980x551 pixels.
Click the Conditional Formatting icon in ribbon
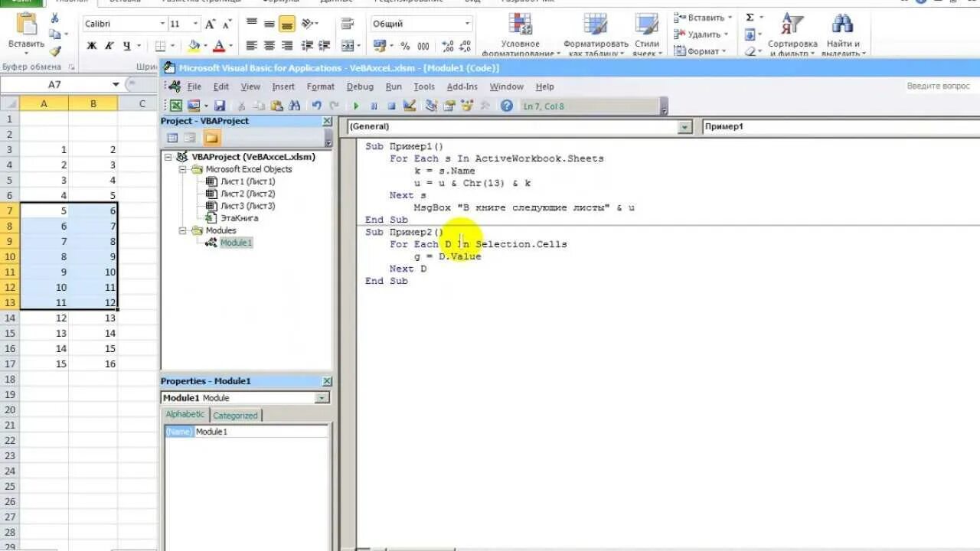[521, 24]
